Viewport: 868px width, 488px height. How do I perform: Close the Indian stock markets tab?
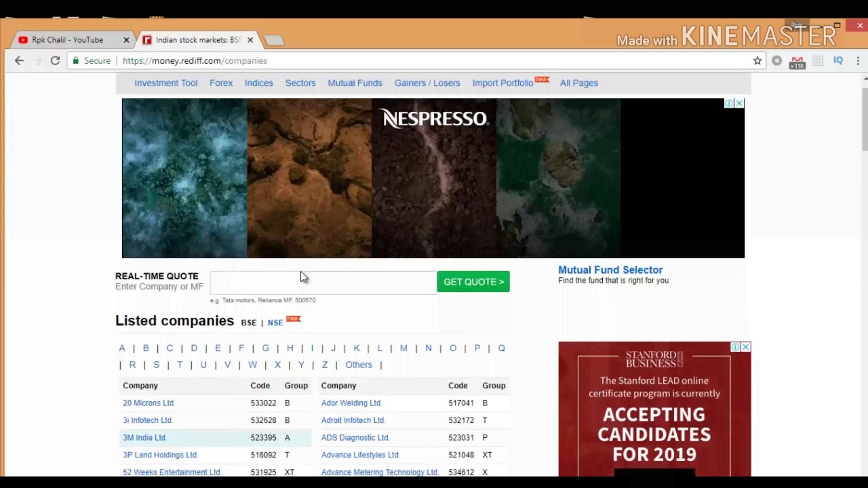click(250, 40)
